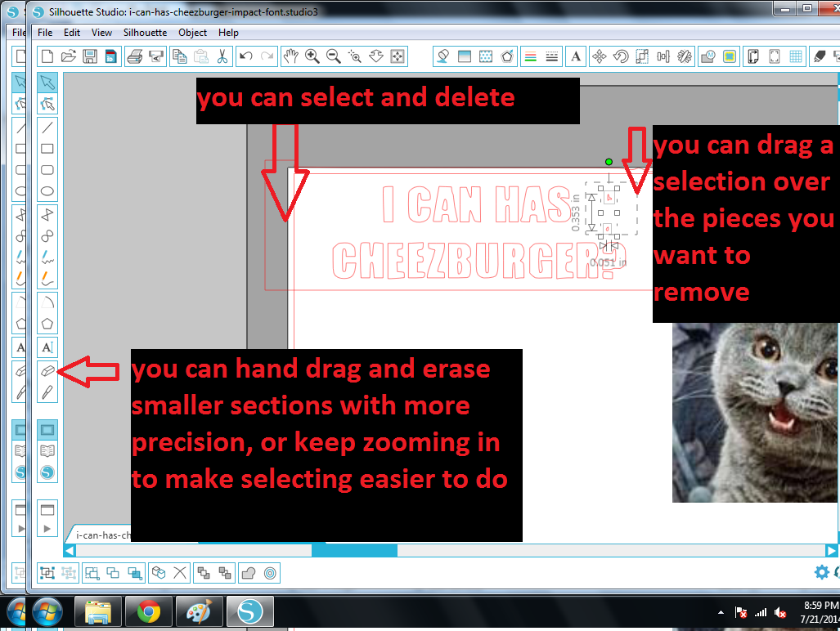Open Windows Explorer from the taskbar
The width and height of the screenshot is (840, 631).
tap(97, 611)
